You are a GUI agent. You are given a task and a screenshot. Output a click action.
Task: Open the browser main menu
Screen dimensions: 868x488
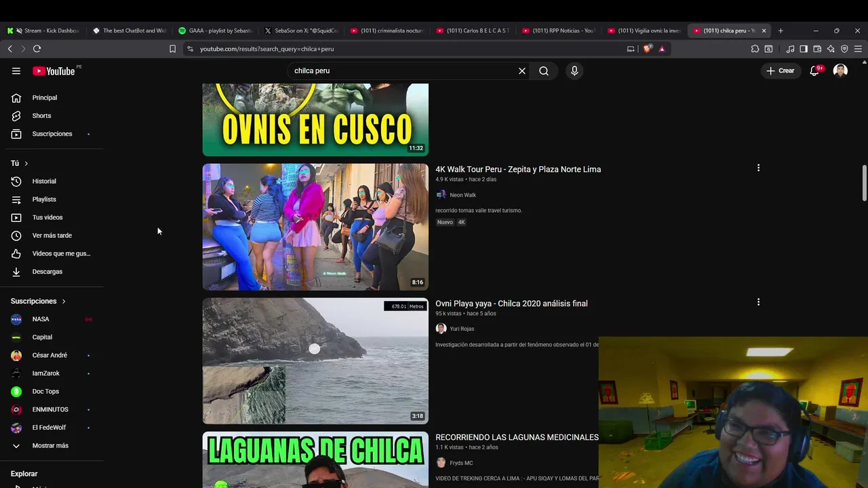click(858, 49)
